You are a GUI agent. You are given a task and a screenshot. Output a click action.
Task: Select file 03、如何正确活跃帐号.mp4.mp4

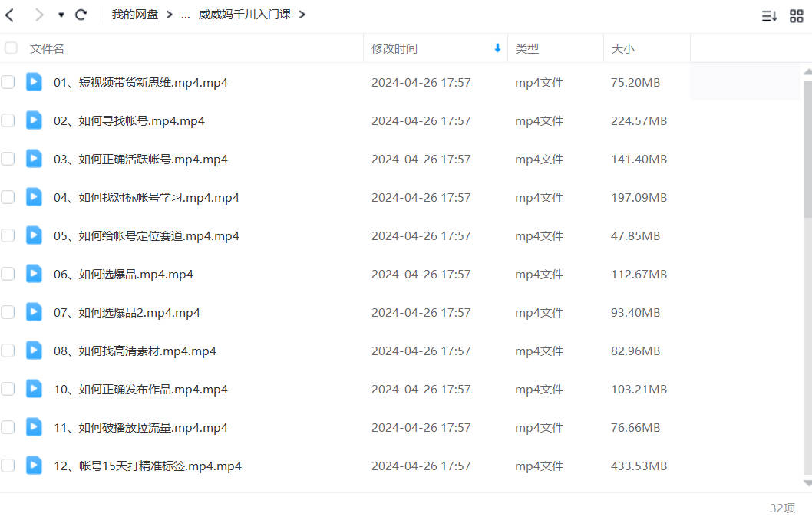pyautogui.click(x=140, y=159)
